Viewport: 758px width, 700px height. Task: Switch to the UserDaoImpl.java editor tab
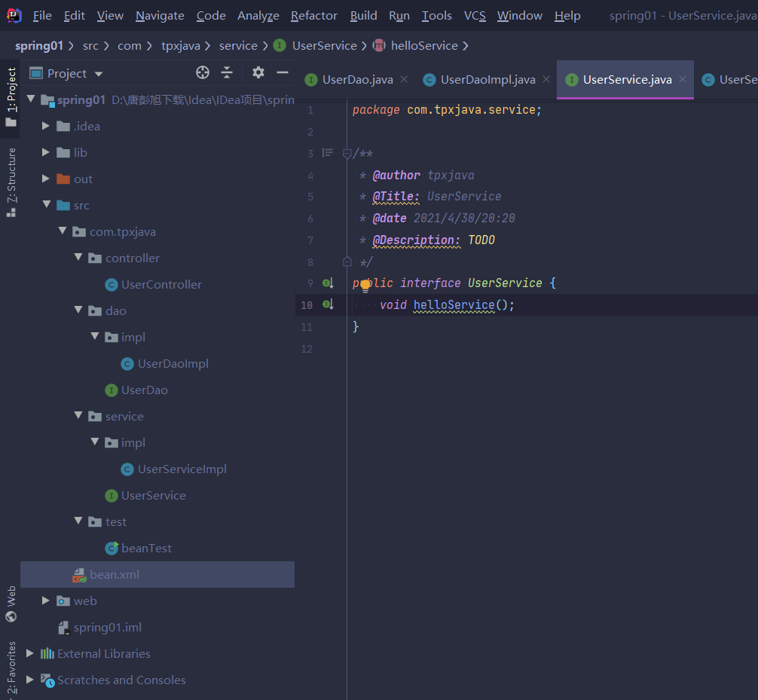488,79
